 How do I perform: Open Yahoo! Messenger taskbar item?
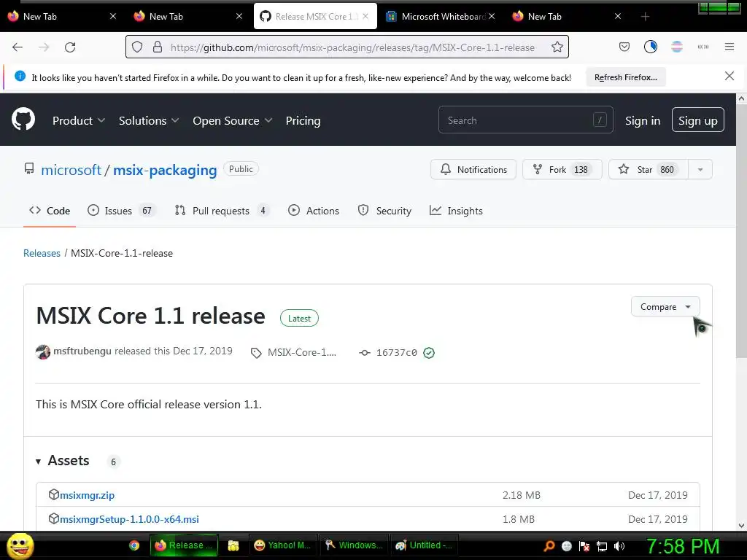[x=283, y=545]
